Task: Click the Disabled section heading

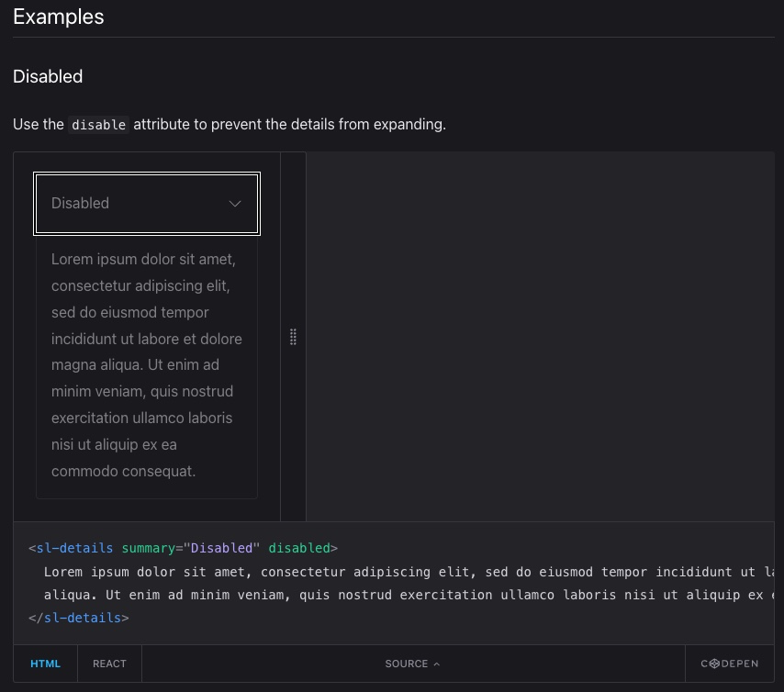Action: point(48,76)
